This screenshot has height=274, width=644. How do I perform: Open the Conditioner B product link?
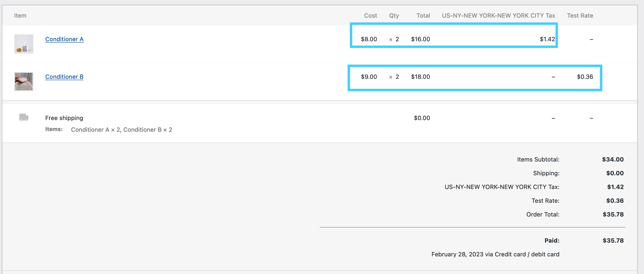64,77
